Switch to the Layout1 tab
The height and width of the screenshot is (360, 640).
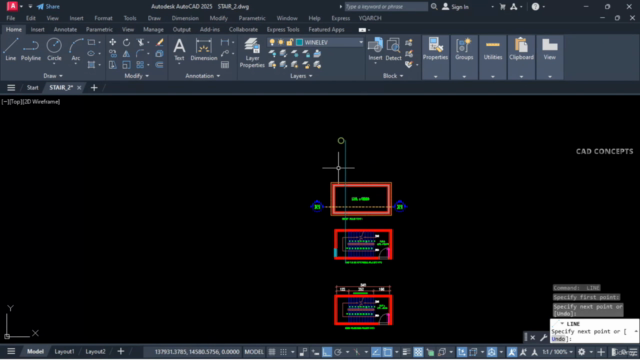point(64,351)
